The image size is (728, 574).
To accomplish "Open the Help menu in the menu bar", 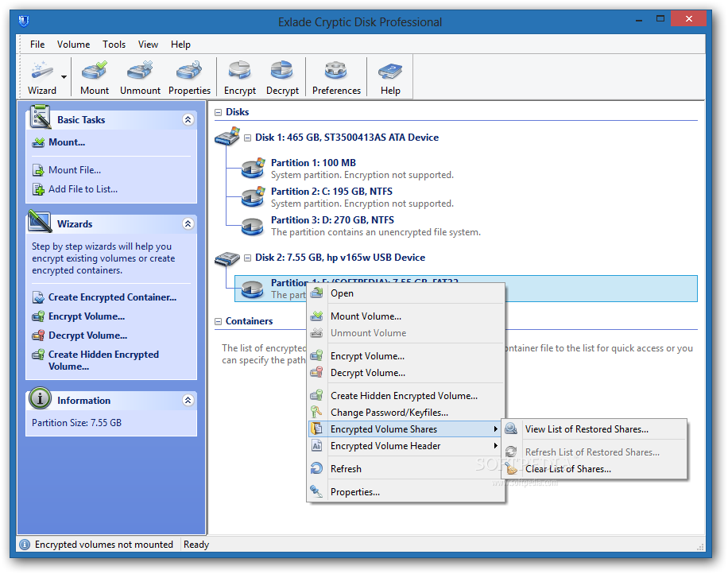I will point(180,44).
